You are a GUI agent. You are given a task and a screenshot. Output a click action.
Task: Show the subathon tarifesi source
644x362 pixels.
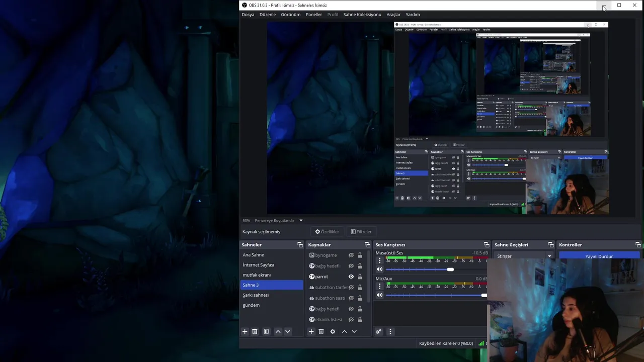(x=351, y=288)
